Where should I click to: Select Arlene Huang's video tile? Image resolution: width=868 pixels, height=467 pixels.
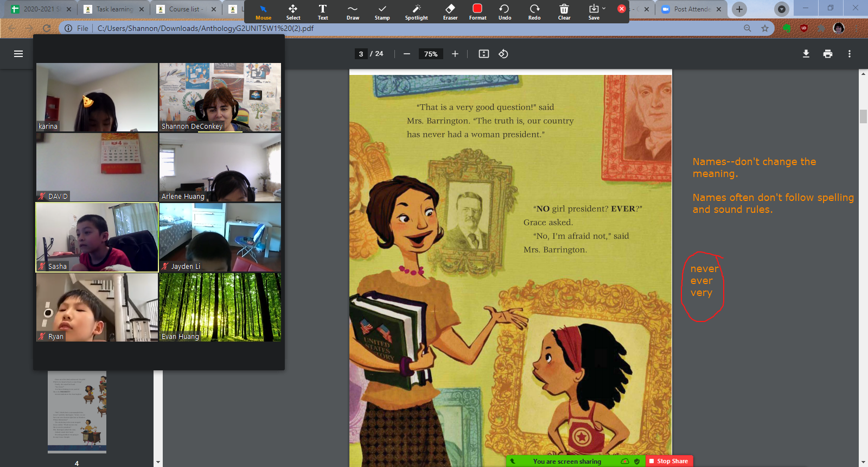220,167
